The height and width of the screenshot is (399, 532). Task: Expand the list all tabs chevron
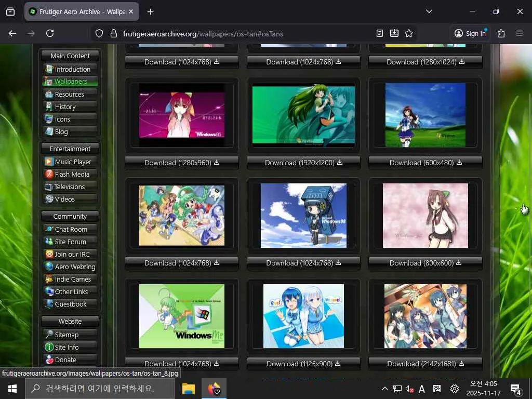tap(429, 11)
